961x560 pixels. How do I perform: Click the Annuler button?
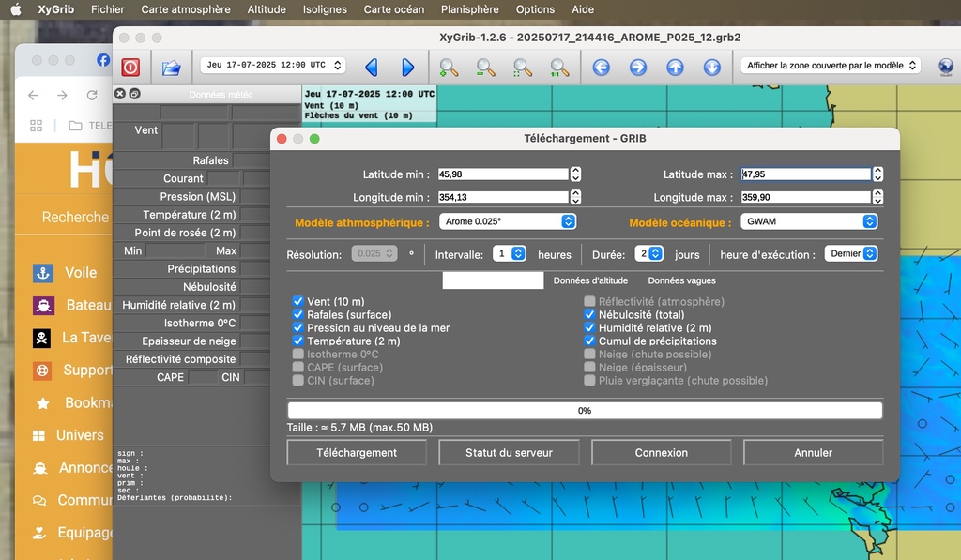(x=814, y=453)
